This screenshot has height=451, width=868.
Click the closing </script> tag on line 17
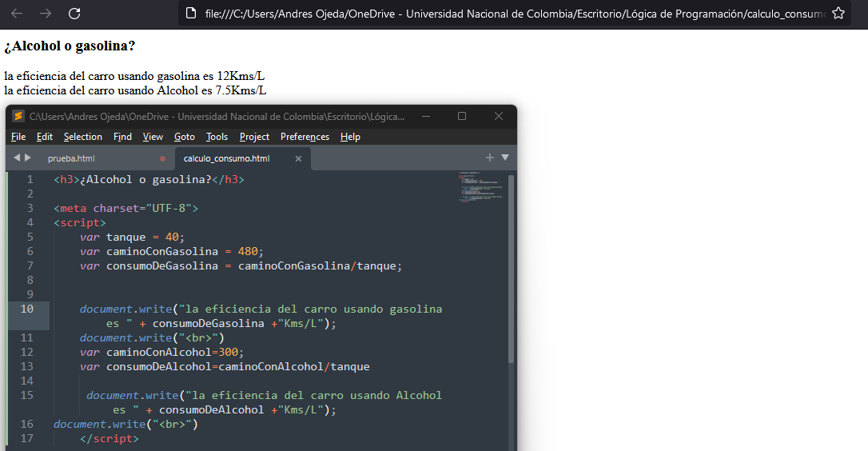point(109,439)
